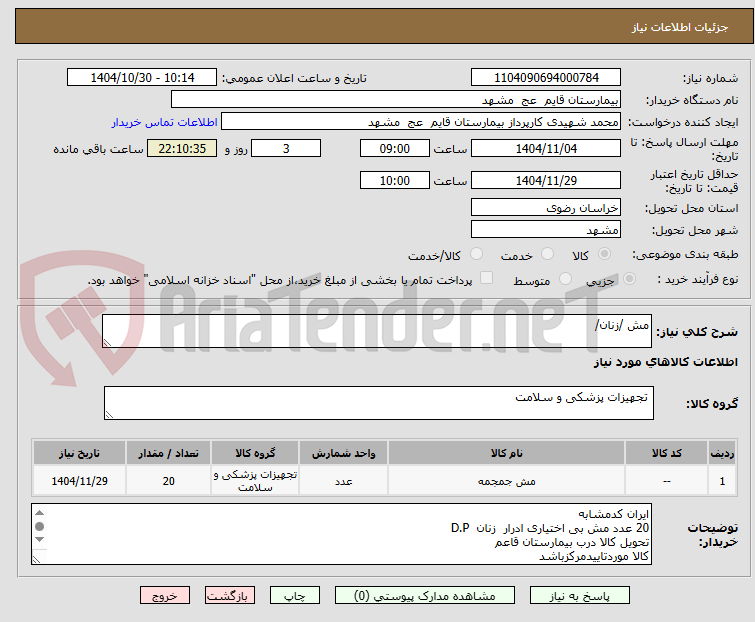Click the گروه کالا column header
Viewport: 755px width, 622px height.
coord(255,453)
